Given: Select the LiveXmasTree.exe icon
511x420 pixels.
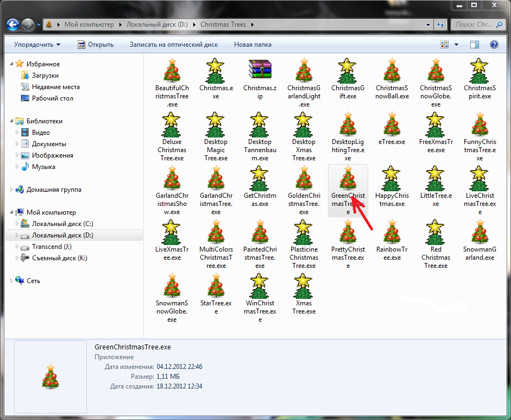Looking at the screenshot, I should pos(172,231).
